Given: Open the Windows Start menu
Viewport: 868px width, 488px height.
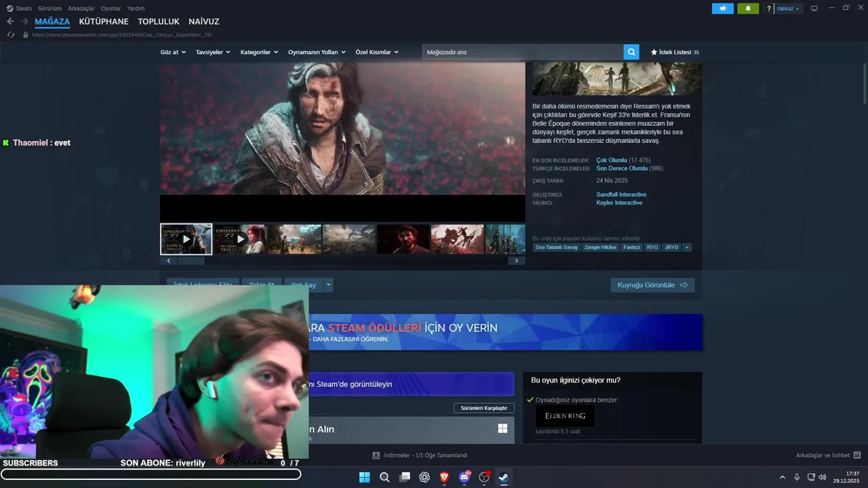Looking at the screenshot, I should coord(364,477).
